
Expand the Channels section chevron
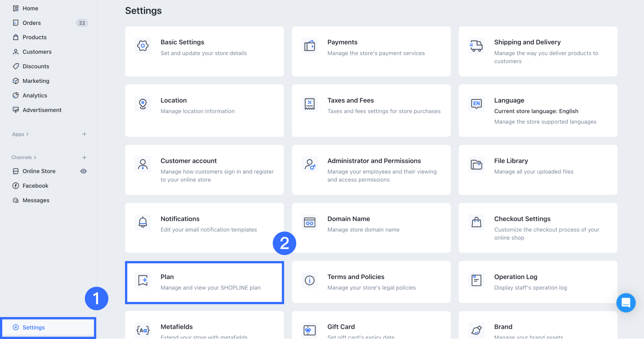point(35,157)
